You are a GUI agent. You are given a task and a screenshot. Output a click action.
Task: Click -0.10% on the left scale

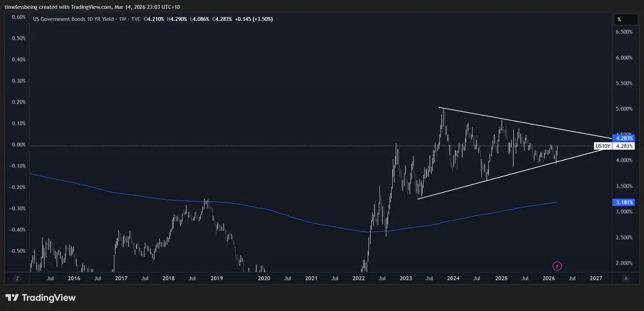tap(17, 166)
